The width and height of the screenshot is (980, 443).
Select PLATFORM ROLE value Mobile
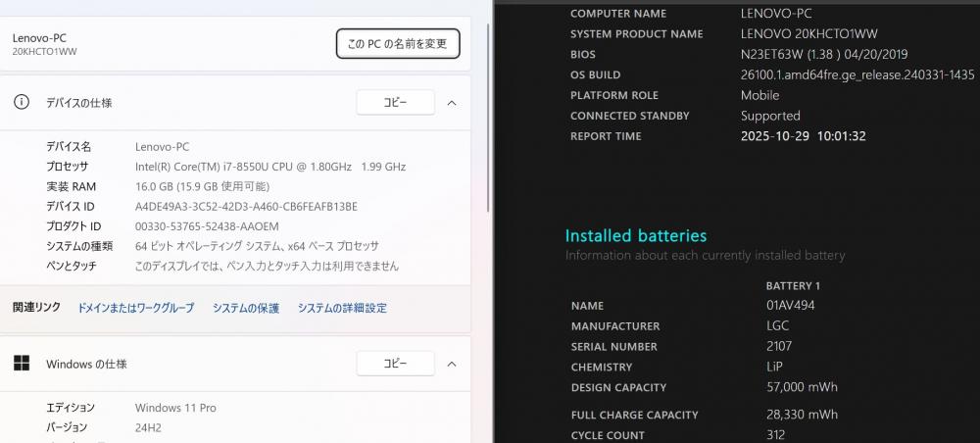[x=760, y=96]
